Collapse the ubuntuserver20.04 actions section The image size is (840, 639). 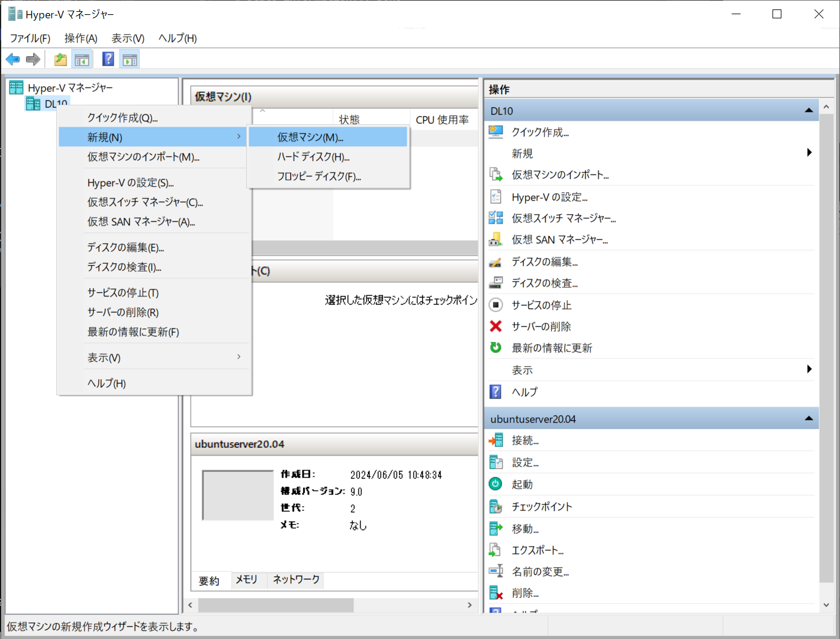point(809,419)
